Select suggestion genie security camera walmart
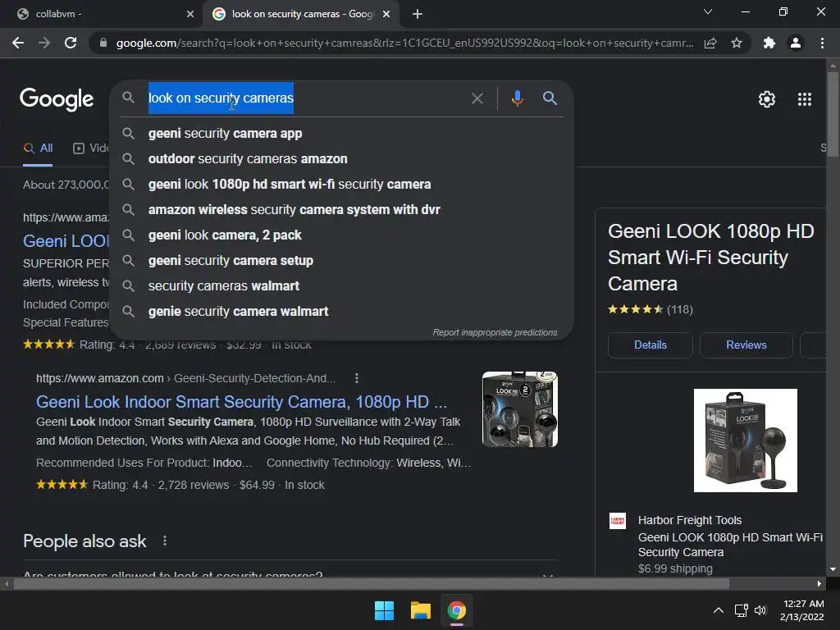 [341, 311]
